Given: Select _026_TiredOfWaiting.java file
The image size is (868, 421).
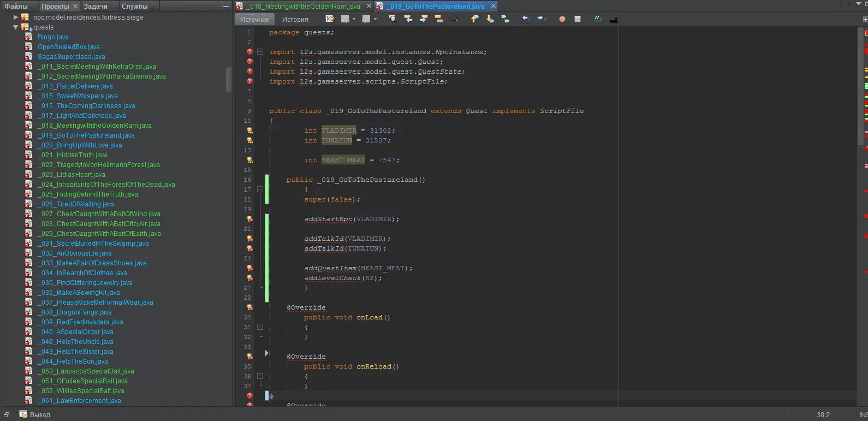Looking at the screenshot, I should 76,204.
